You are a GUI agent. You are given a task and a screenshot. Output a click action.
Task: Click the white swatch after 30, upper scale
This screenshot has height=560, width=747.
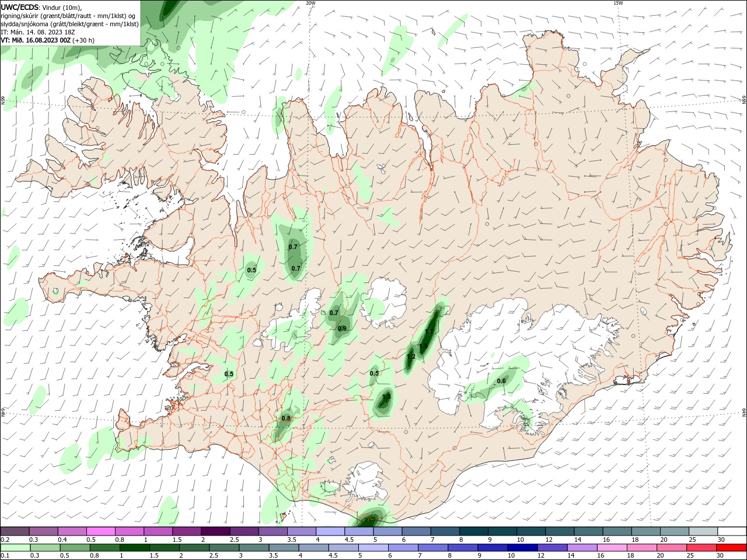[732, 531]
